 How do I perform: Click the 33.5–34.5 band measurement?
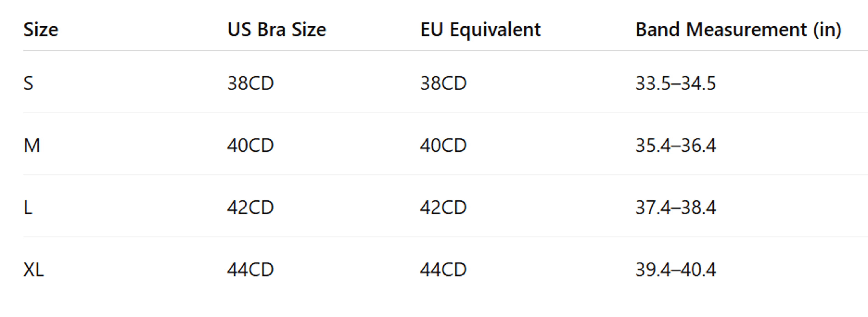click(676, 83)
